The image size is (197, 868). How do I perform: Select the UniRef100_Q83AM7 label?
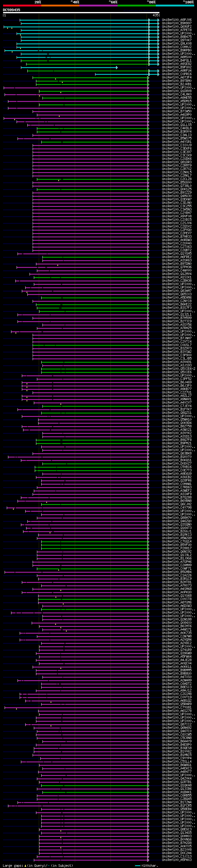176,291
